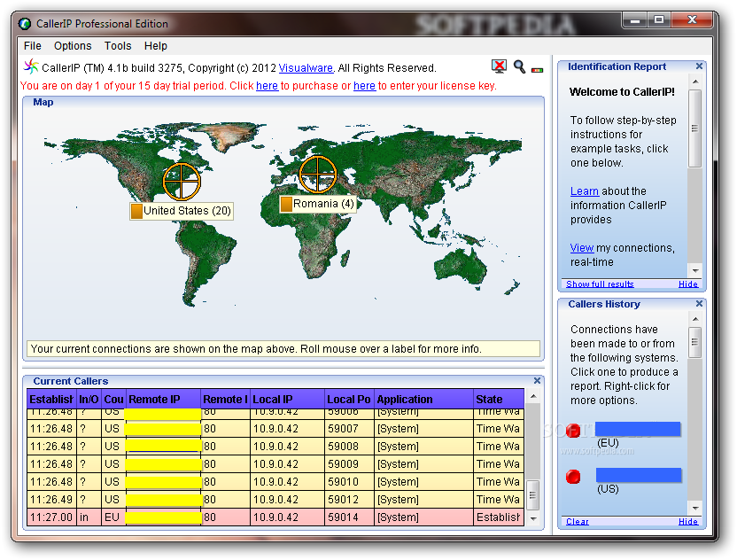Click the small traffic signal bar icon
737x560 pixels.
[537, 70]
